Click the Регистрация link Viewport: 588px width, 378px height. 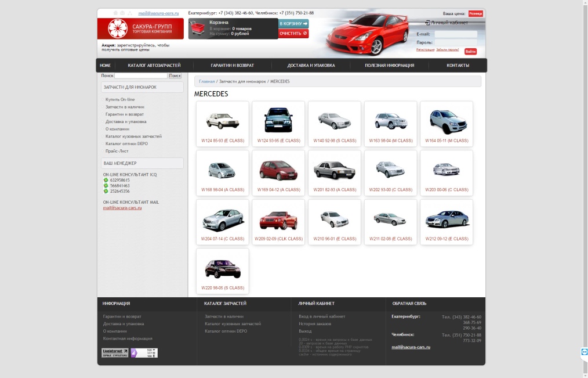425,49
